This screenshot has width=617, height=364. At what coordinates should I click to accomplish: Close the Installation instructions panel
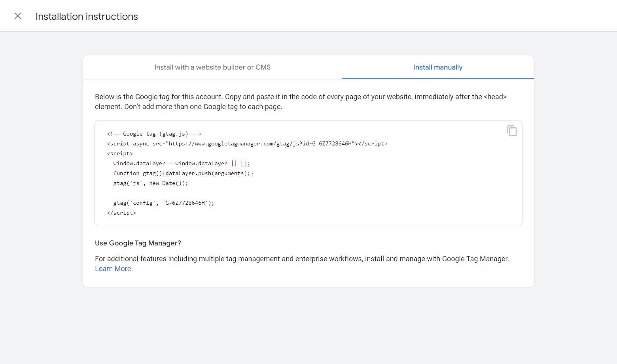pyautogui.click(x=18, y=16)
